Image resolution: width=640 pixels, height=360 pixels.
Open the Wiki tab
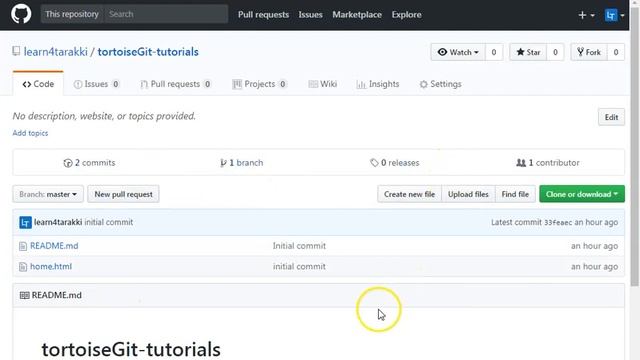tap(323, 84)
